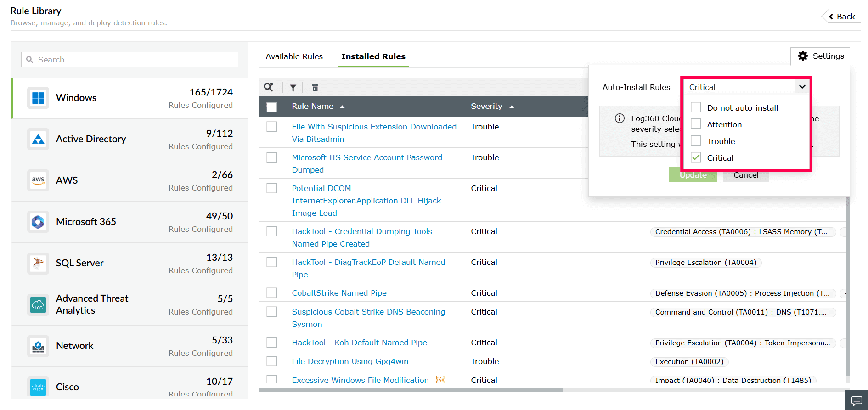Click the Privilege Escalation (TA0004) tag
This screenshot has height=410, width=868.
tap(706, 263)
